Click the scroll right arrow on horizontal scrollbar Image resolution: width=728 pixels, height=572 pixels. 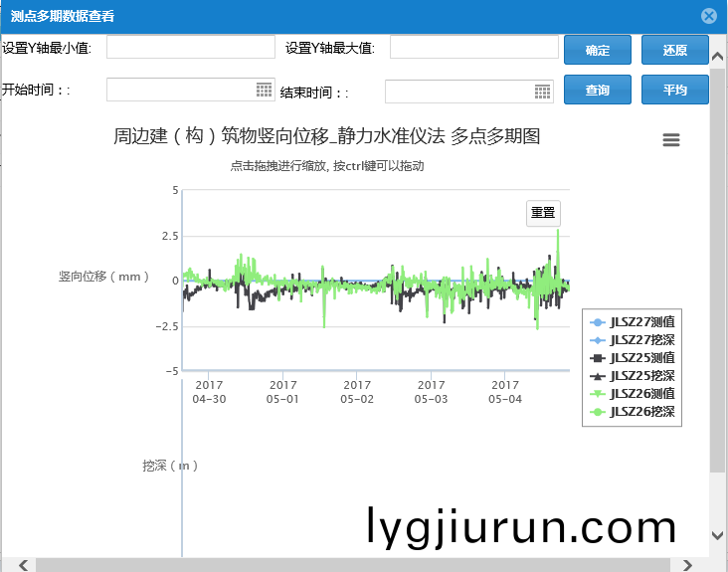pos(687,565)
